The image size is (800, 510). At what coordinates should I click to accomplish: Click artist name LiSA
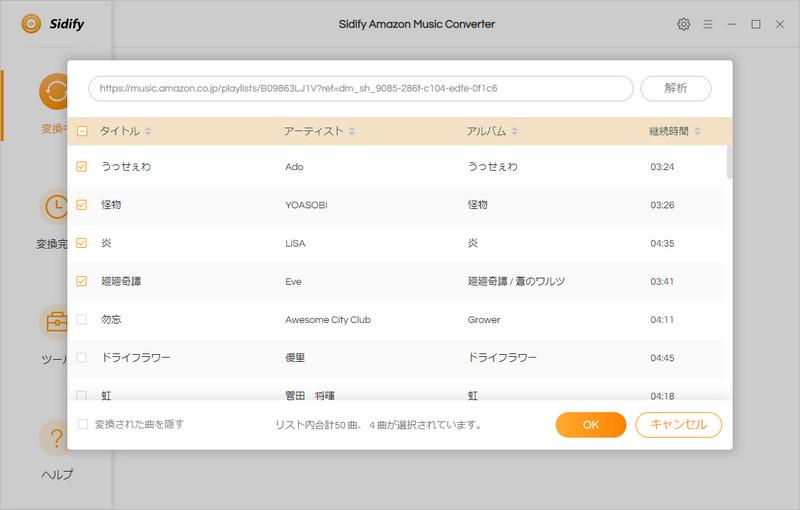coord(295,243)
